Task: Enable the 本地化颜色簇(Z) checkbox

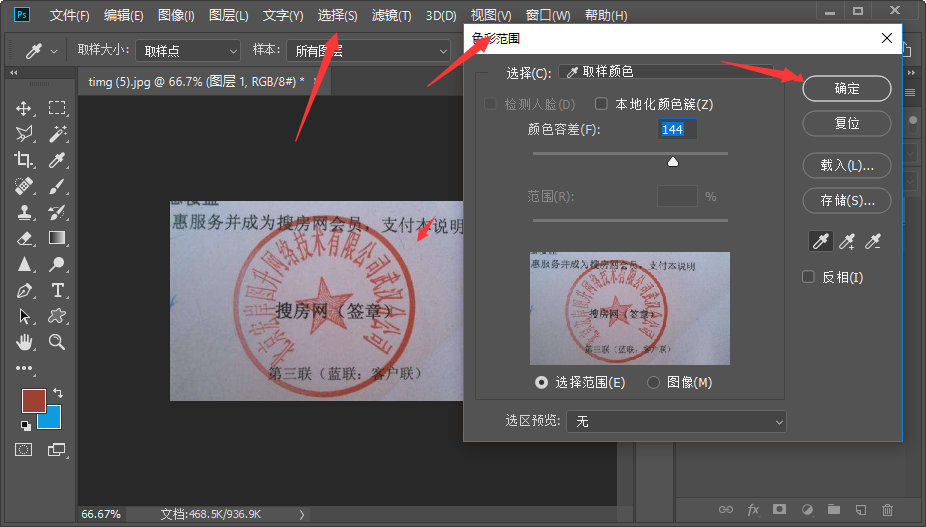Action: [x=601, y=104]
